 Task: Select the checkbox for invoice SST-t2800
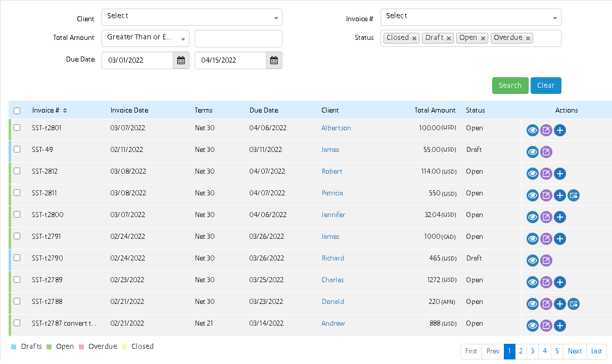(x=17, y=214)
